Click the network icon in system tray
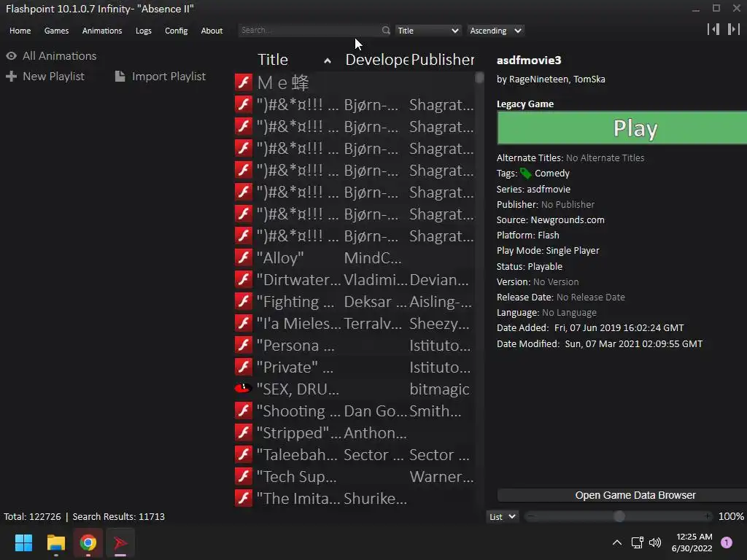Screen dimensions: 747x560 click(x=637, y=542)
